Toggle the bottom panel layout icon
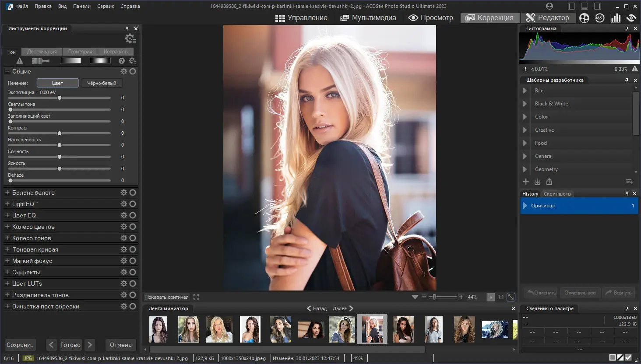Viewport: 641px width, 364px height. coord(585,6)
